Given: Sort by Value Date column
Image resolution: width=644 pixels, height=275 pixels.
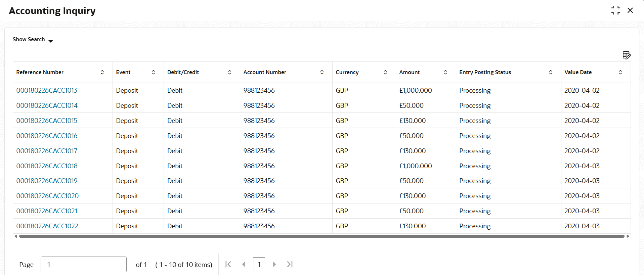Looking at the screenshot, I should click(620, 72).
